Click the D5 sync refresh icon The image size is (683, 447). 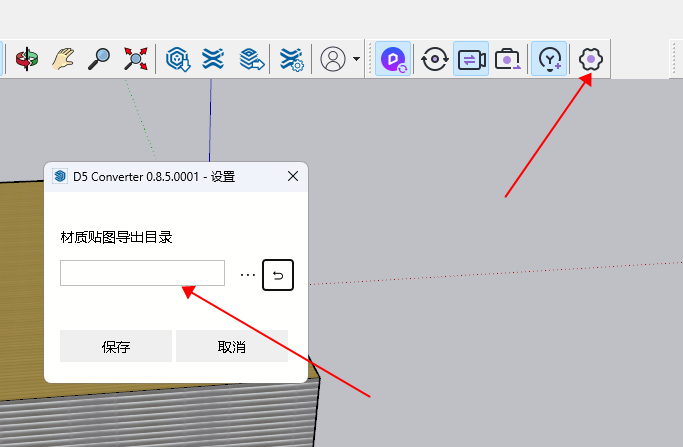point(434,59)
